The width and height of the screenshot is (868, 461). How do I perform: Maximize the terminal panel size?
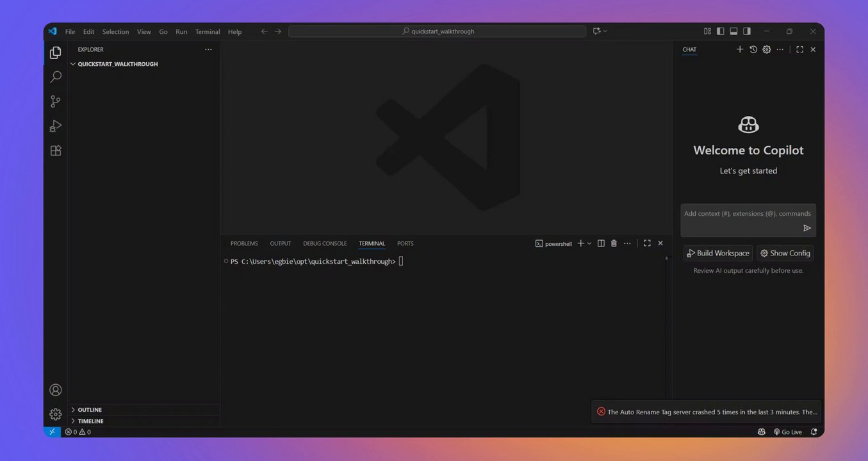(x=647, y=243)
